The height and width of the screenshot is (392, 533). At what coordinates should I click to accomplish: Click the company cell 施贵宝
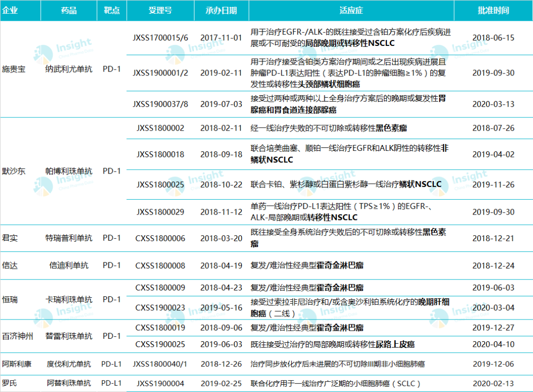(x=14, y=70)
